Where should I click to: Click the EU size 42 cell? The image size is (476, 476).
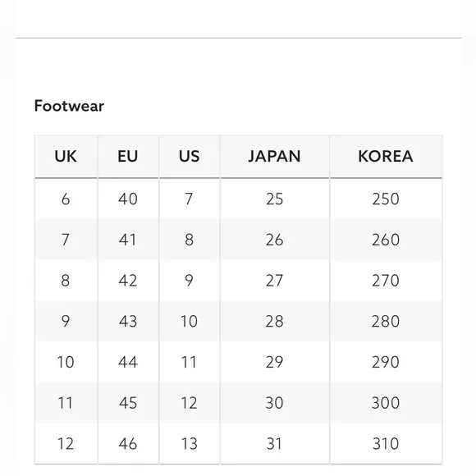click(x=128, y=280)
